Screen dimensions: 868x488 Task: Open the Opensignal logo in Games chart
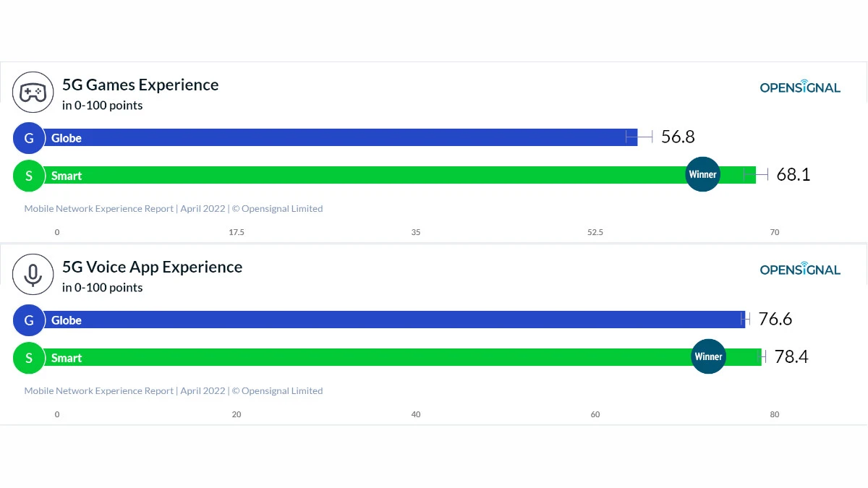click(800, 87)
